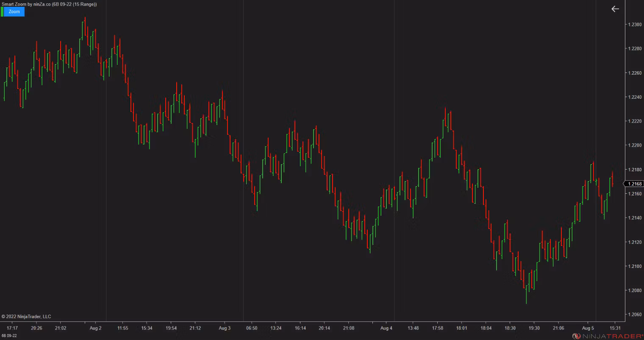Click the 2022 NinjaTrader, LLC copyright text

[x=26, y=317]
